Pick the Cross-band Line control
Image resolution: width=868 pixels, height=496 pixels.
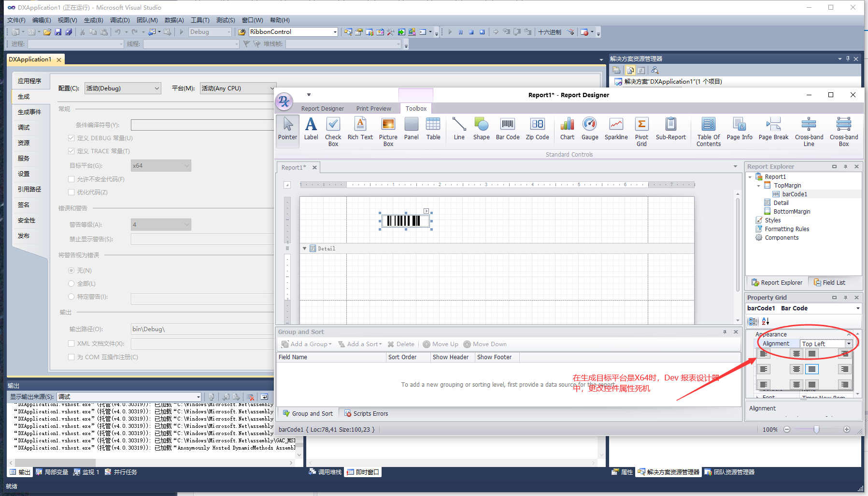tap(809, 131)
